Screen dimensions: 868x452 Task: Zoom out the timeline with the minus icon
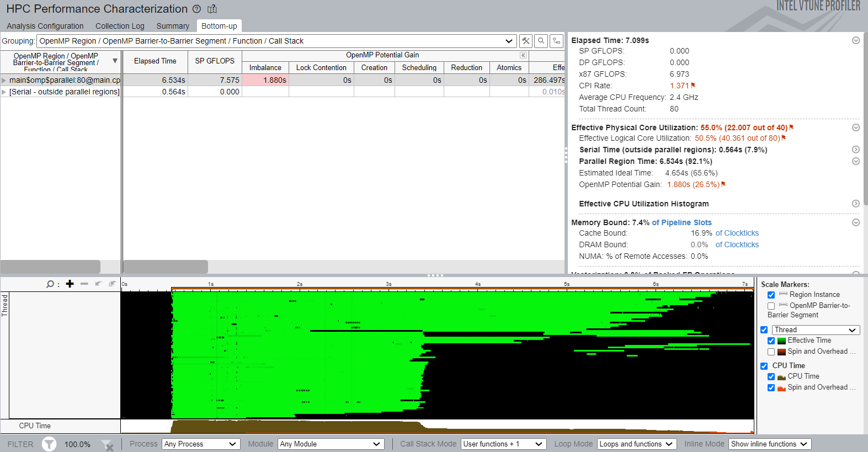(x=84, y=284)
